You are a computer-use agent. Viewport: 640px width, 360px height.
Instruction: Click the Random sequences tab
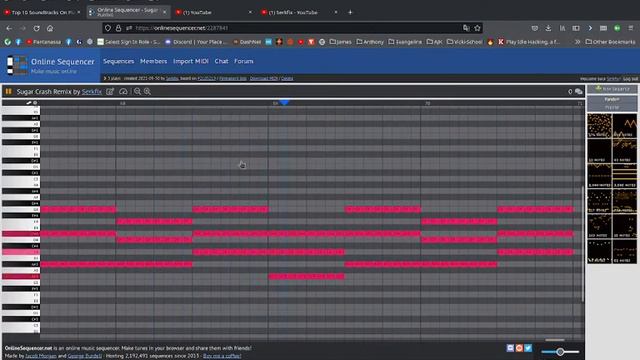click(612, 99)
